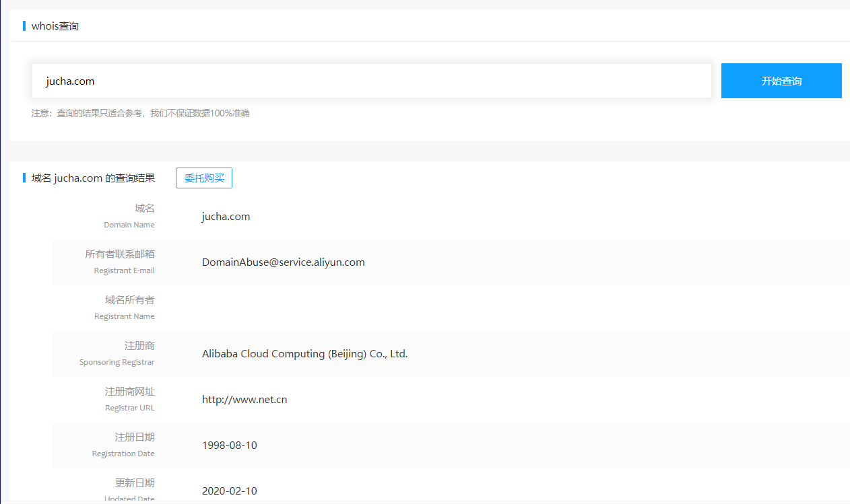
Task: Click the 开始查询 search button
Action: click(781, 81)
